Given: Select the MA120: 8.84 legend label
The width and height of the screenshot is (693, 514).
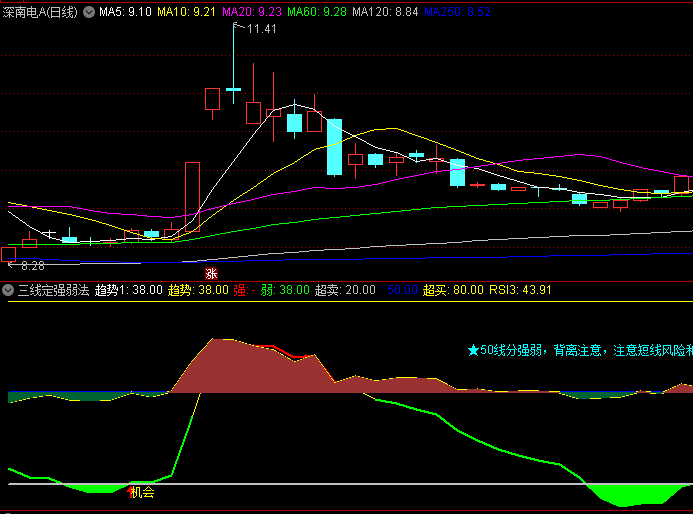Looking at the screenshot, I should coord(386,11).
